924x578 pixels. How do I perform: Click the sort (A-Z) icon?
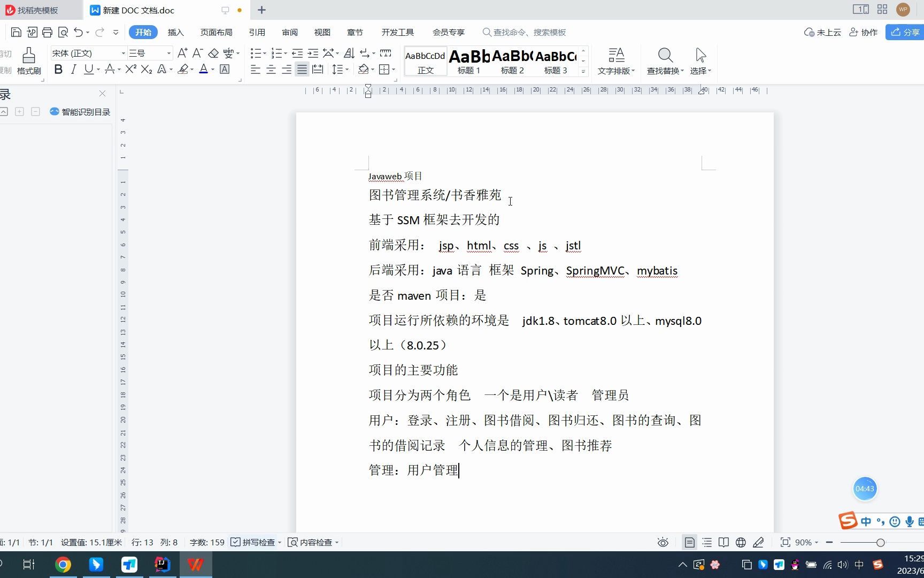[x=349, y=53]
